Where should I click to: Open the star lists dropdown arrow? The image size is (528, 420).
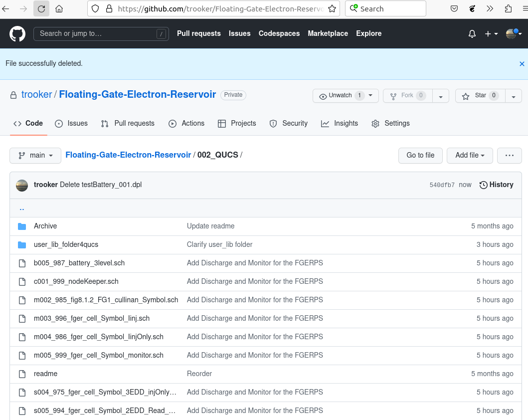(x=514, y=96)
